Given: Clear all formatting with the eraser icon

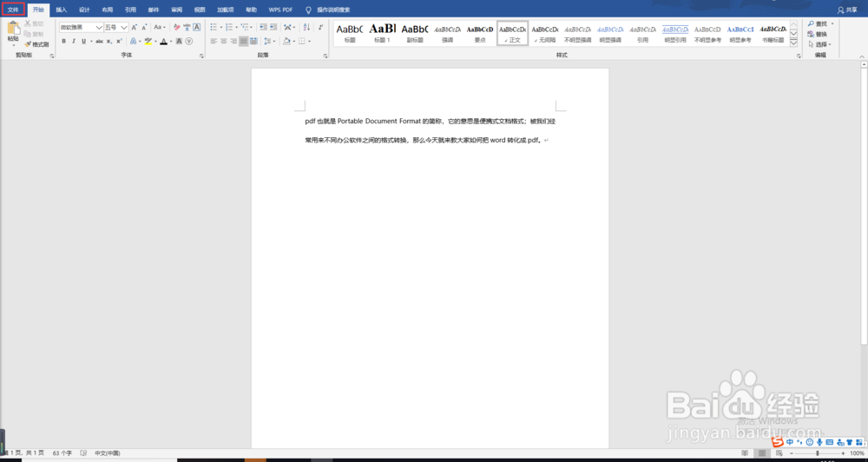Looking at the screenshot, I should coord(177,27).
